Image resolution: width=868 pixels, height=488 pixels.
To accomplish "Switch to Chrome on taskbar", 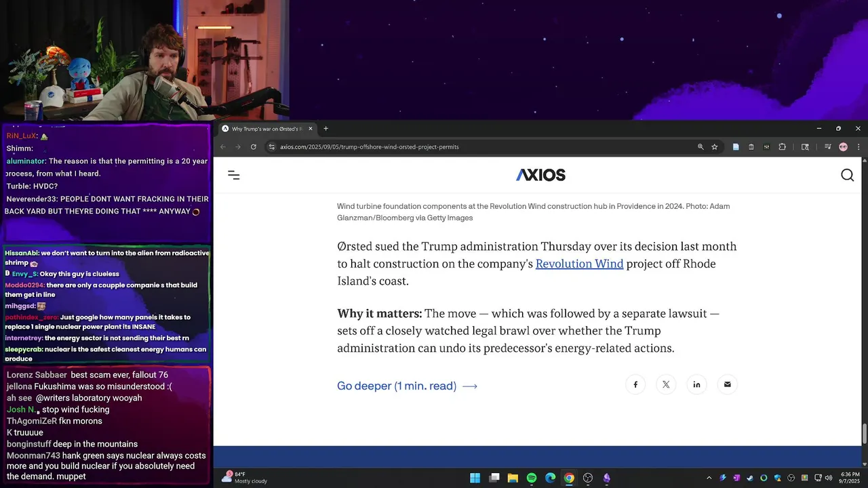I will (x=569, y=478).
